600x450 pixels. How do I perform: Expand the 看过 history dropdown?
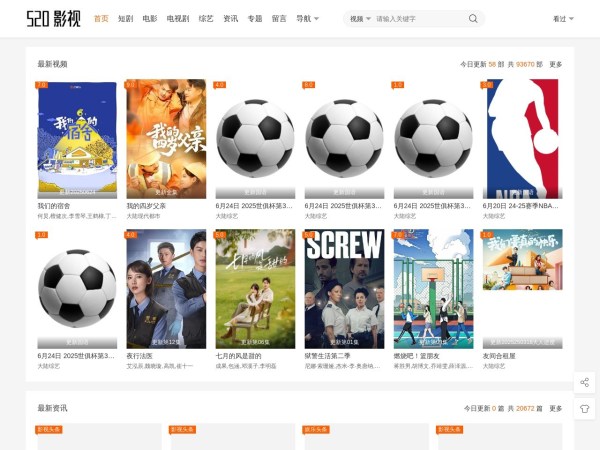pyautogui.click(x=562, y=19)
